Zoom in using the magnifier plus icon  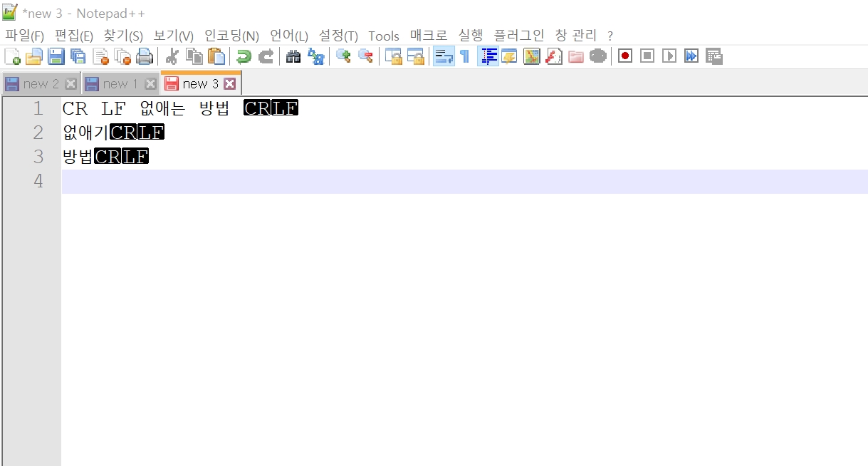click(343, 56)
